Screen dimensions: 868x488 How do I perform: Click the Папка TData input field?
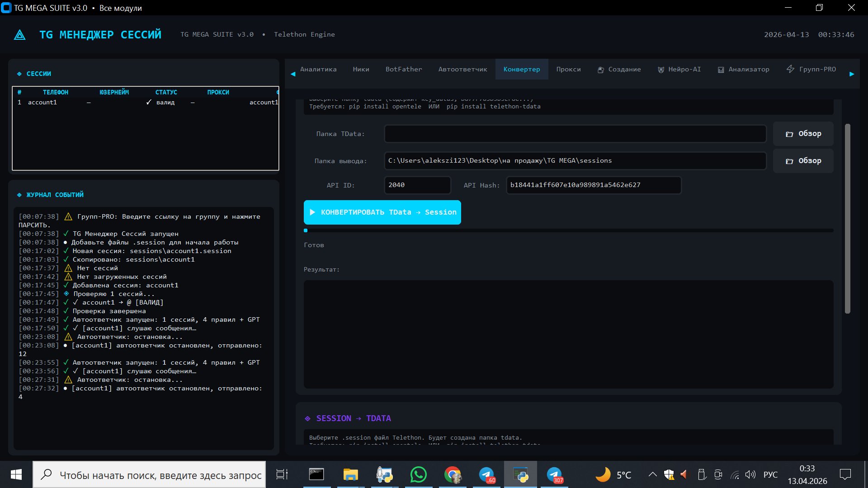tap(575, 134)
